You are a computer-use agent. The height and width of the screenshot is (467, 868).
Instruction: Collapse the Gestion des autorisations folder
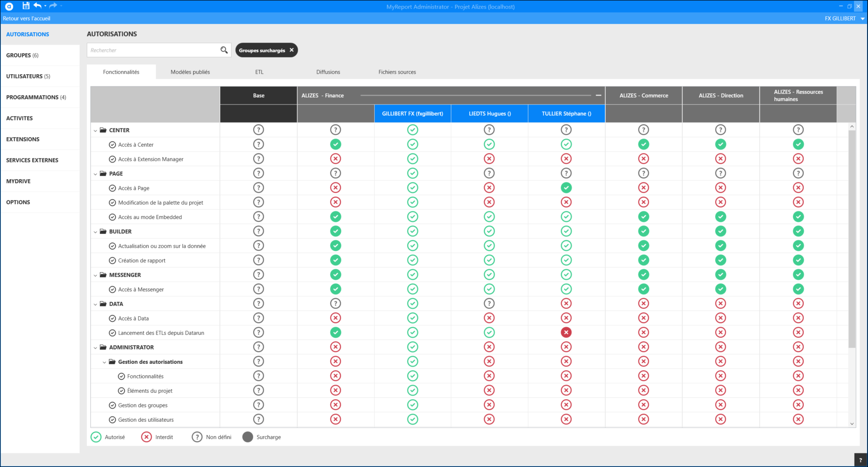(x=104, y=362)
